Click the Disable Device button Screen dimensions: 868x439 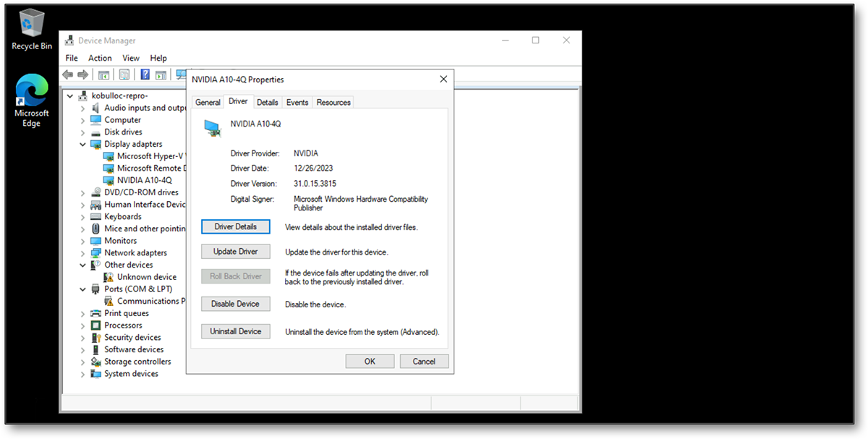point(236,304)
